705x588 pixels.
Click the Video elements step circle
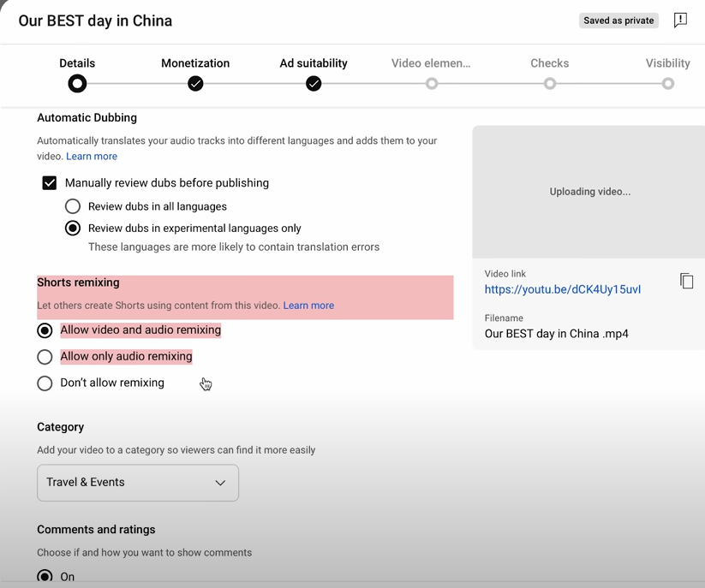432,84
